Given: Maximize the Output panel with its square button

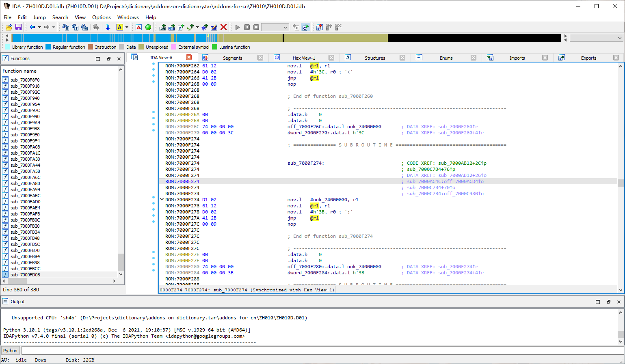Looking at the screenshot, I should point(598,302).
